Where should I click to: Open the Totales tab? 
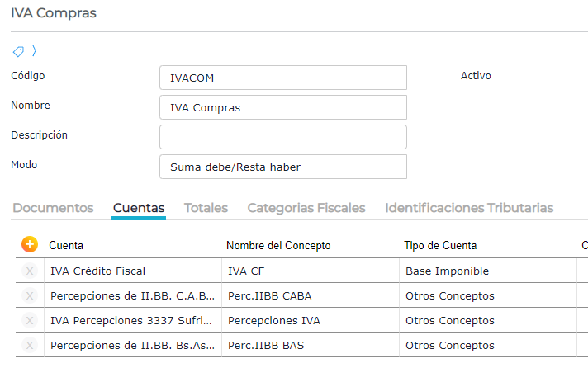point(206,208)
